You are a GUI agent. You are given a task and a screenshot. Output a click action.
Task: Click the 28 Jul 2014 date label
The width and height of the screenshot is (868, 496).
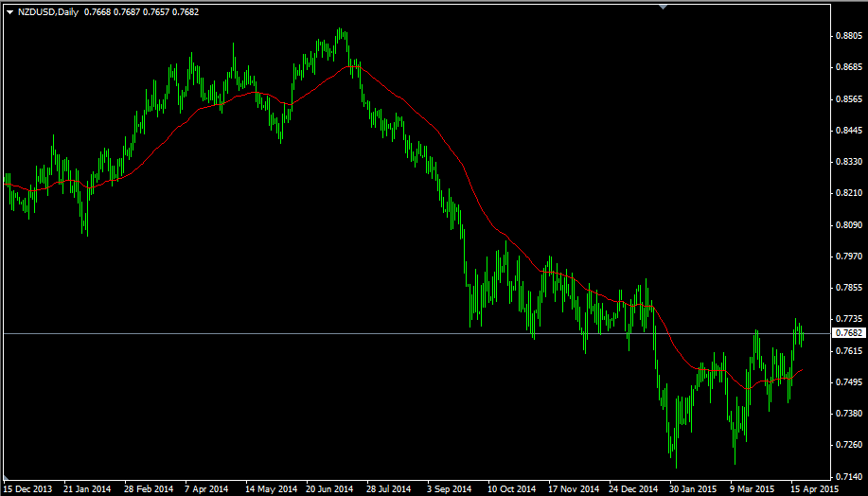389,489
